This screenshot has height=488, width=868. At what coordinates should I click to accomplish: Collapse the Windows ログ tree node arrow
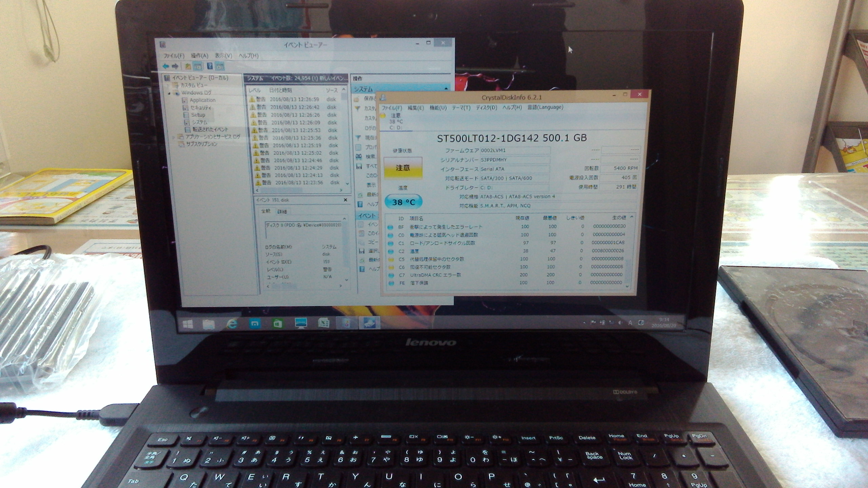point(169,93)
